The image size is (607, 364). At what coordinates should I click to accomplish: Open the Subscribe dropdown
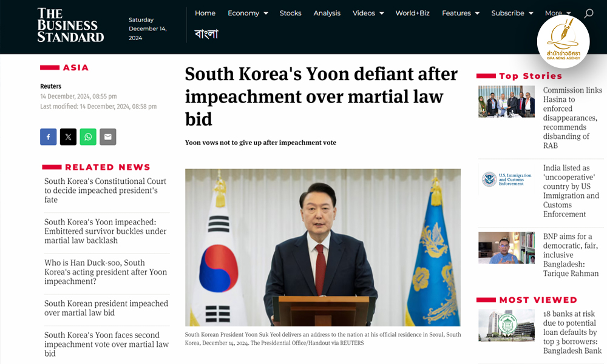(512, 13)
